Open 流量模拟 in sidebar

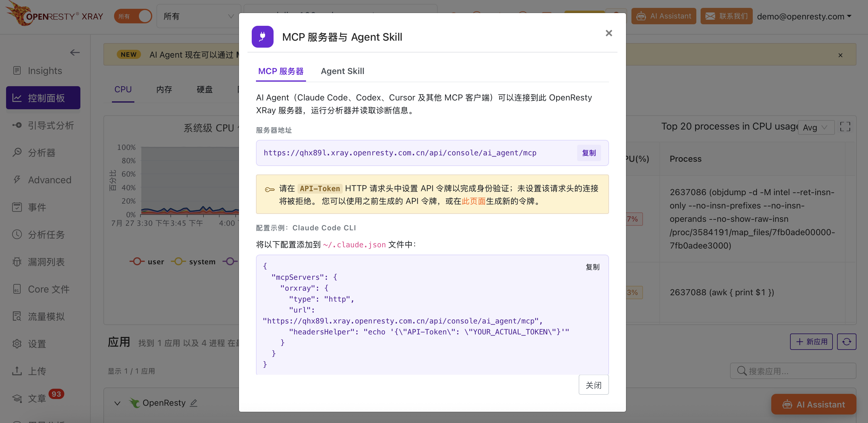pyautogui.click(x=46, y=316)
